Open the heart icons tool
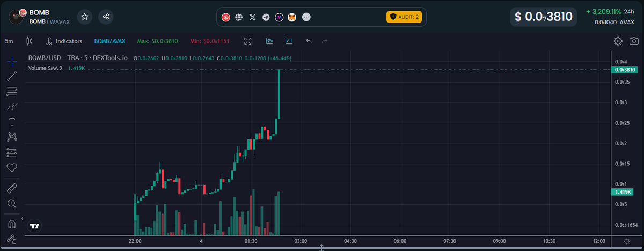Screen dimensions: 644x251 (12, 168)
